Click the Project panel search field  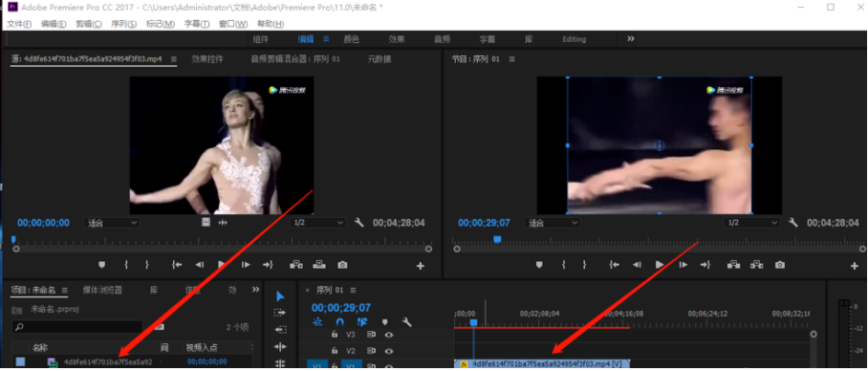77,327
